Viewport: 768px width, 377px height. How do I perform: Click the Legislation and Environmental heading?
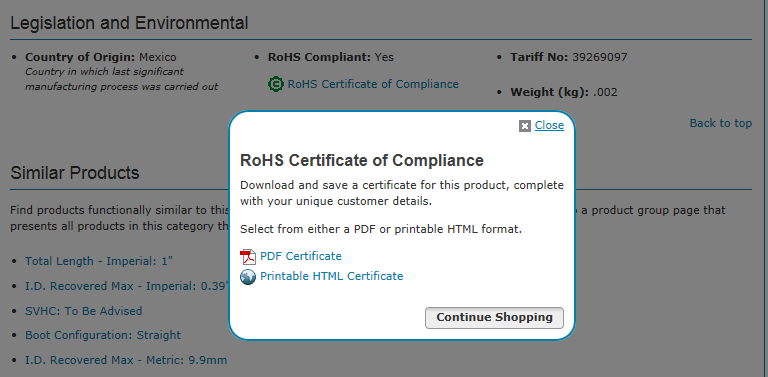coord(129,23)
